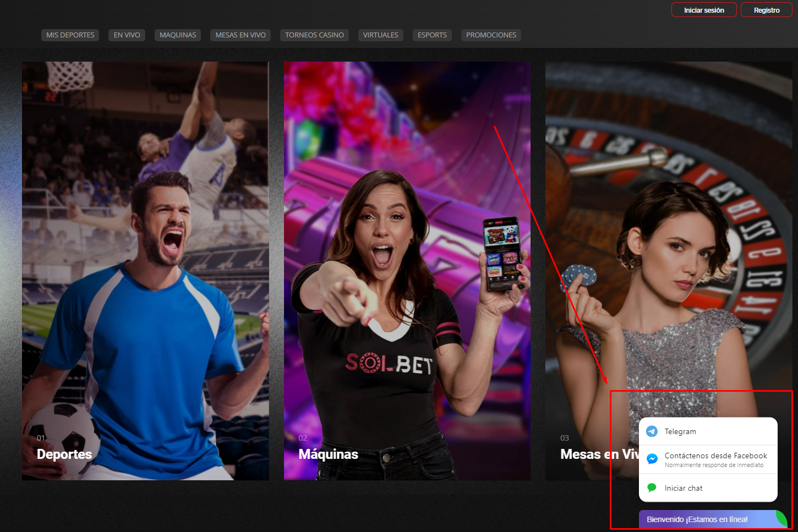Open the Máquinas card image
The height and width of the screenshot is (532, 798).
click(407, 271)
